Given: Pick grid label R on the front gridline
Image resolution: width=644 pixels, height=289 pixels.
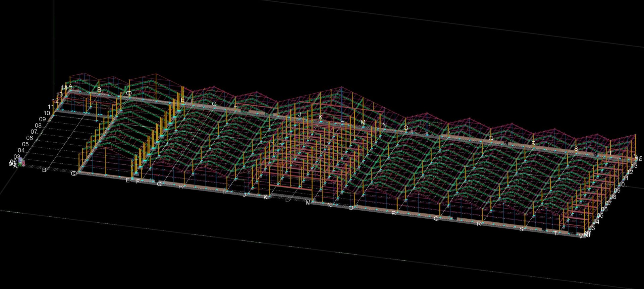Looking at the screenshot, I should pyautogui.click(x=479, y=224).
